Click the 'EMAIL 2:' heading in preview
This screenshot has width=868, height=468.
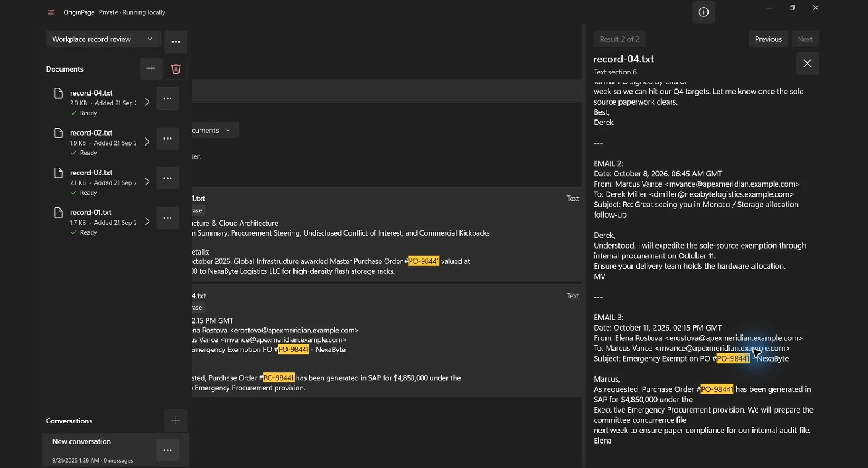[608, 163]
